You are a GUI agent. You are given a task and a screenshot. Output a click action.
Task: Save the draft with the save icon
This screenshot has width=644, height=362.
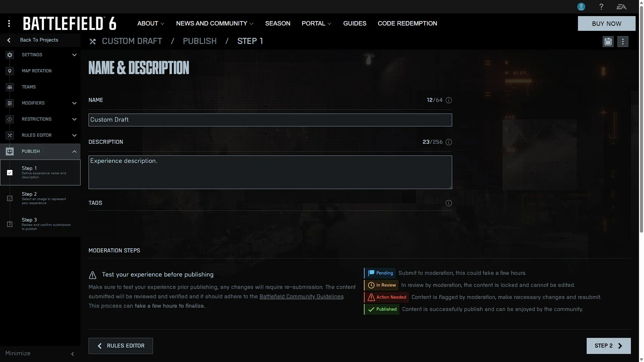pyautogui.click(x=608, y=42)
